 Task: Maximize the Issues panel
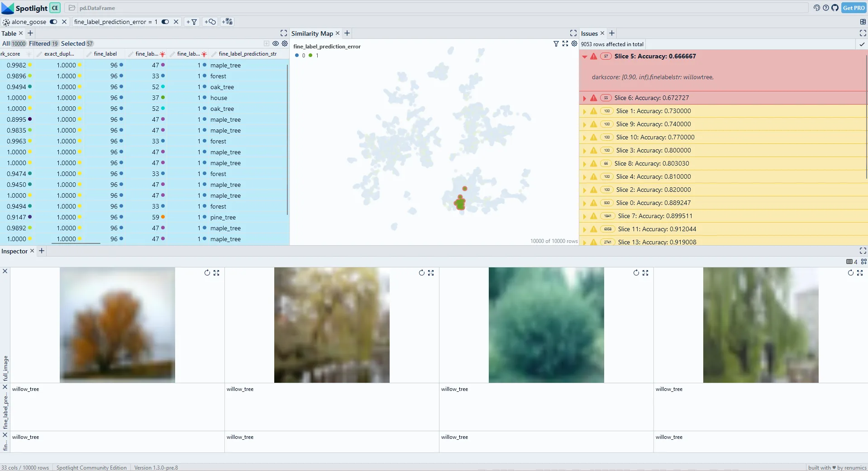[863, 33]
